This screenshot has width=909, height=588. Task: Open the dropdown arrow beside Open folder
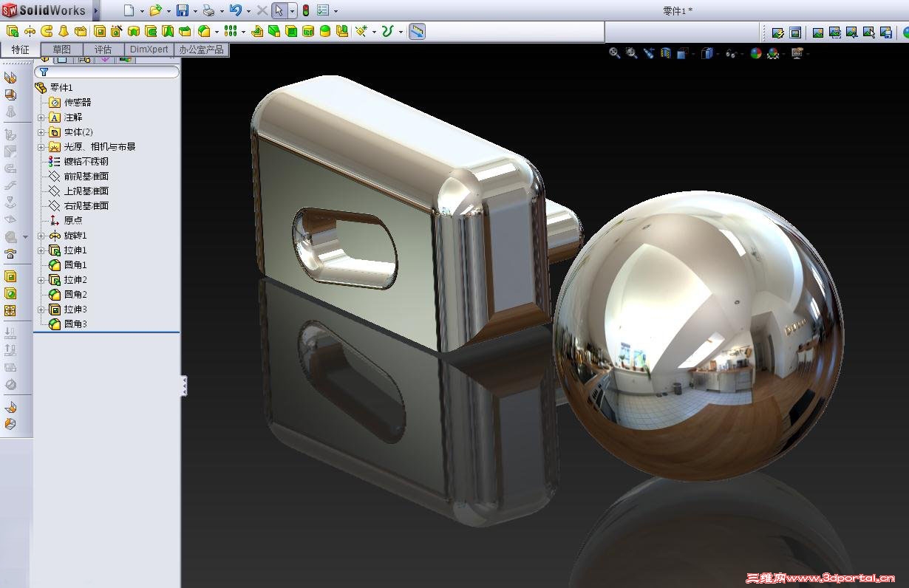click(168, 11)
